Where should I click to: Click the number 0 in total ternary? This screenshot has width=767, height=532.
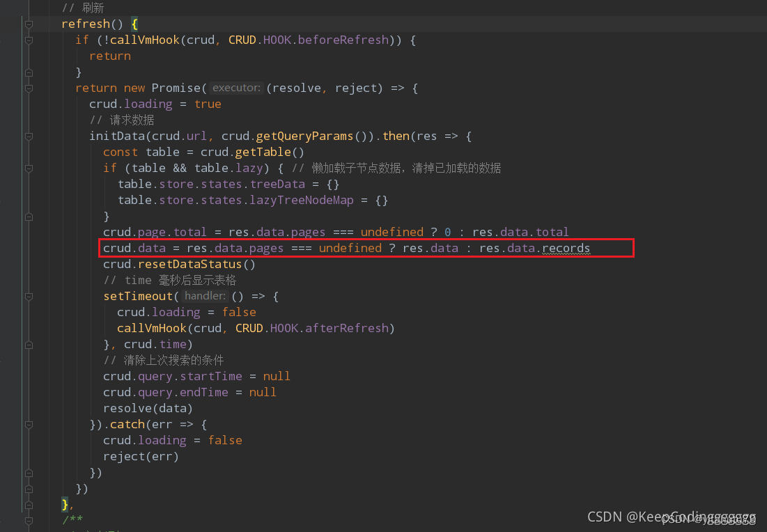tap(447, 232)
